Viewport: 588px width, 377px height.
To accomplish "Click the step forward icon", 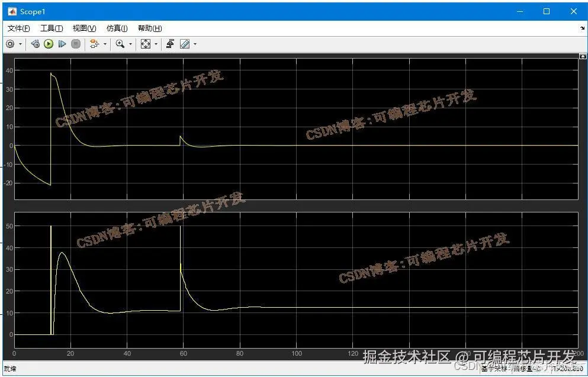I will [62, 44].
